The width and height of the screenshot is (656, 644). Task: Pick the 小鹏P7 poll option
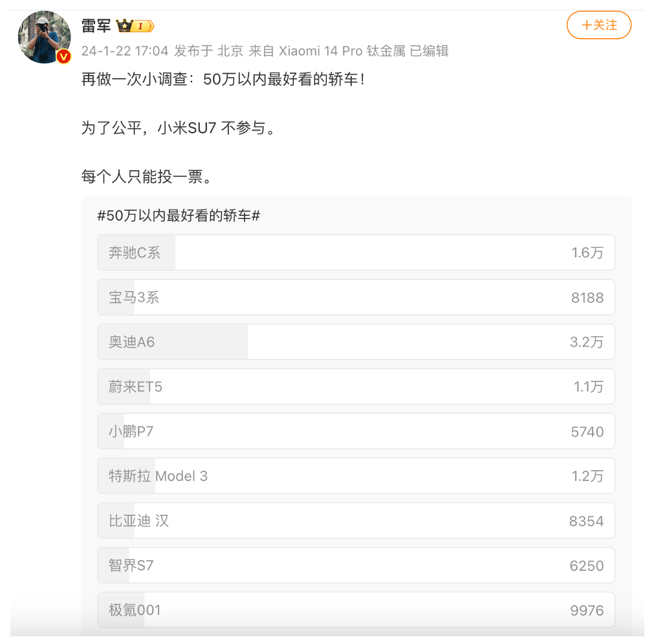[x=356, y=431]
